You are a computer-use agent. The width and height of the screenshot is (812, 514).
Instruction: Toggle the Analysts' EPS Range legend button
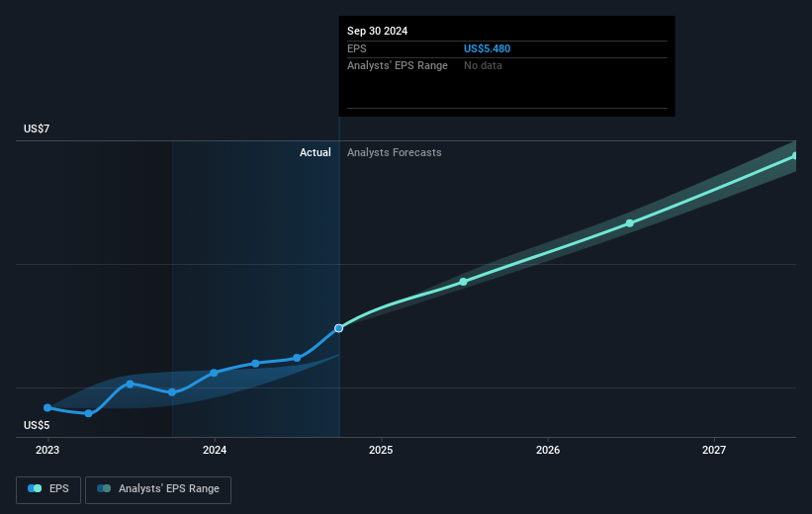[x=158, y=489]
